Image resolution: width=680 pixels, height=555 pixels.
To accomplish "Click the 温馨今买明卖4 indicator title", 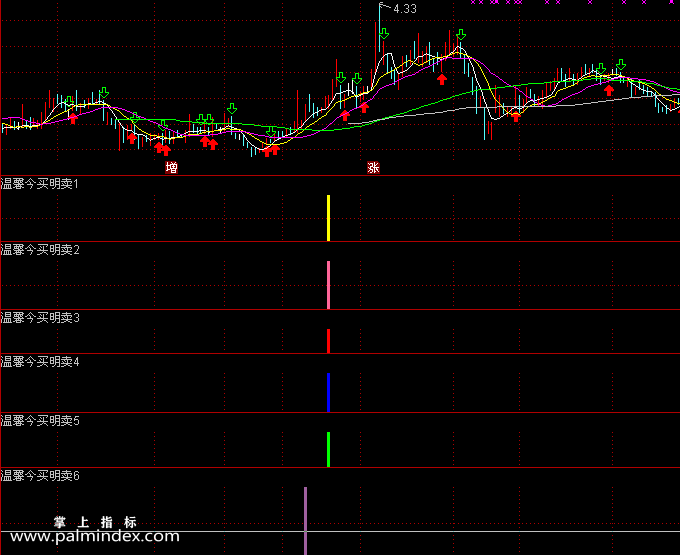I will coord(40,362).
